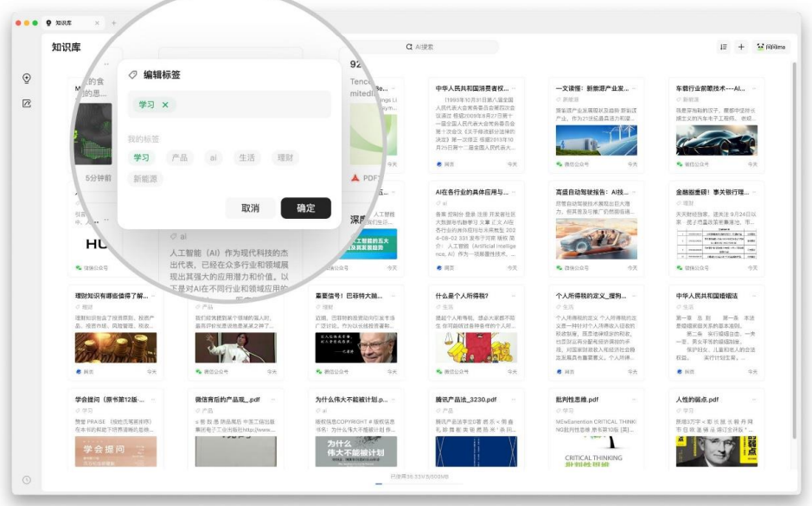
Task: Open the sort order icon in top toolbar
Action: pos(723,48)
